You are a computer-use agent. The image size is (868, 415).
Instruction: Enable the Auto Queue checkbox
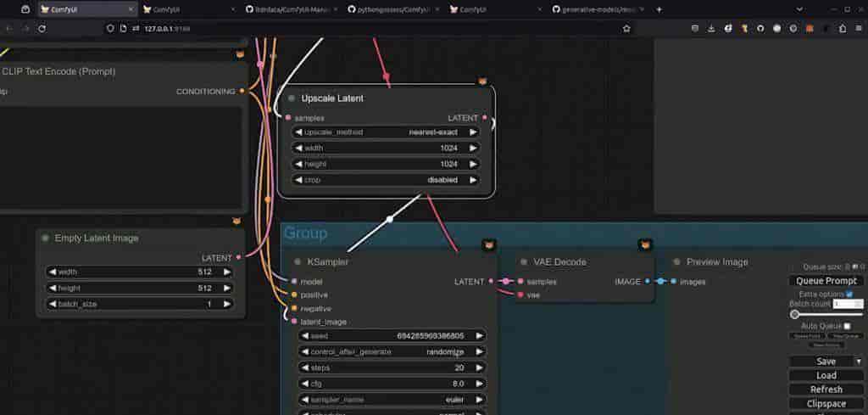(x=847, y=327)
